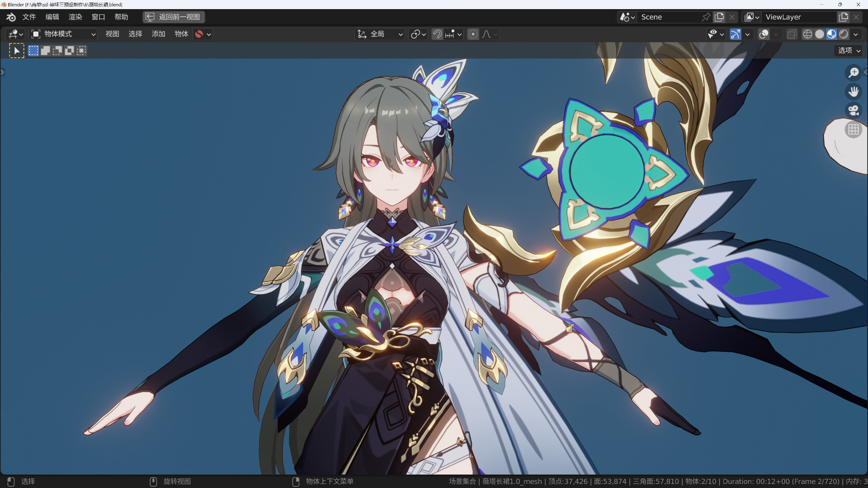
Task: Toggle the camera view icon
Action: [853, 111]
